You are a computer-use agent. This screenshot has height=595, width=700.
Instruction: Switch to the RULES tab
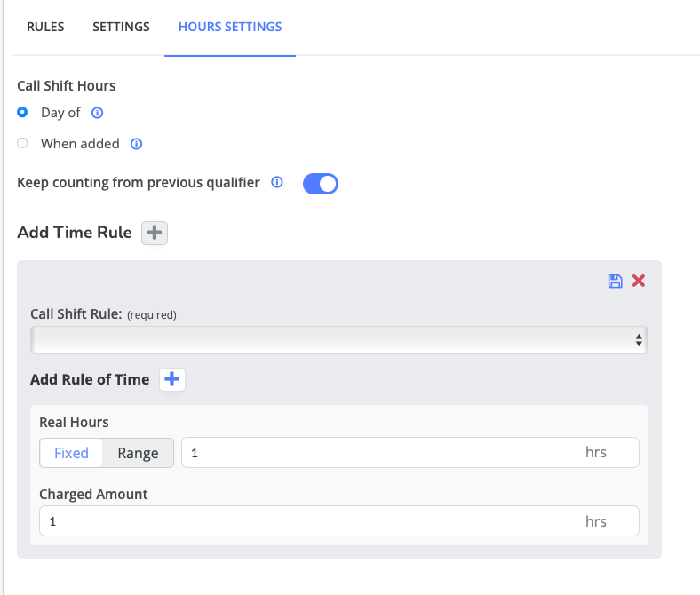[x=45, y=27]
